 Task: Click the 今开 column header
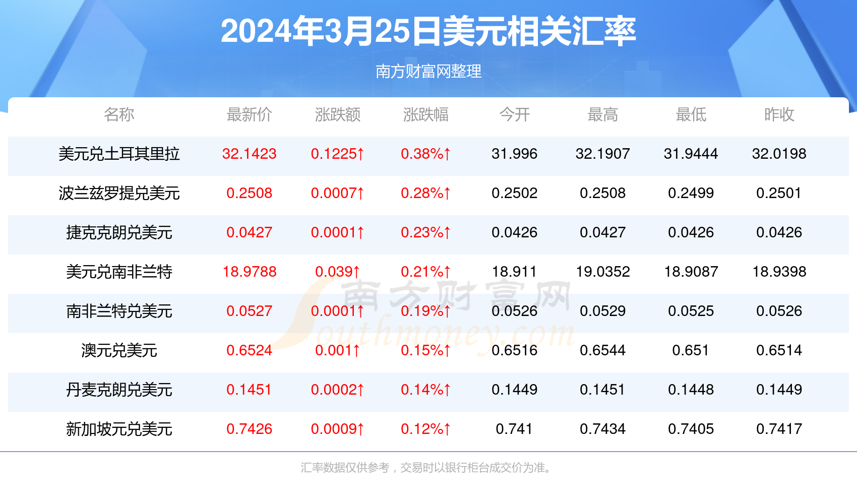coord(514,115)
